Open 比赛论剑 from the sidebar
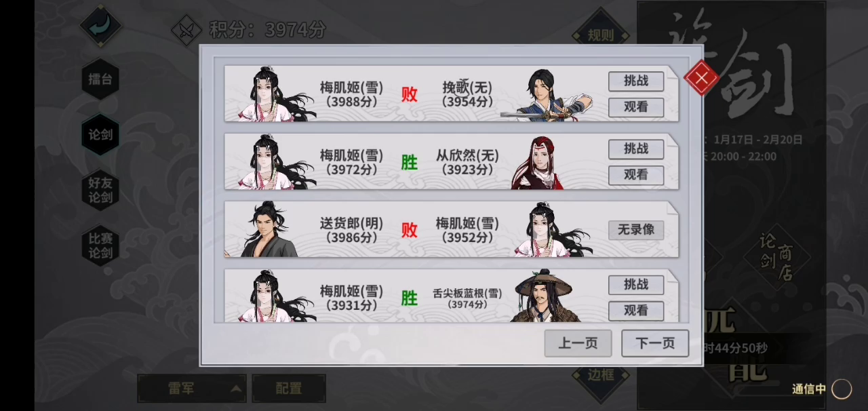The width and height of the screenshot is (868, 411). [x=100, y=246]
